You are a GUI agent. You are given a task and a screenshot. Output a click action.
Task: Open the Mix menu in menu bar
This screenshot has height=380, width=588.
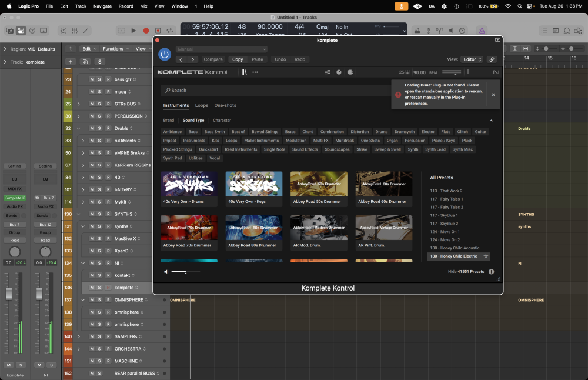[x=143, y=6]
